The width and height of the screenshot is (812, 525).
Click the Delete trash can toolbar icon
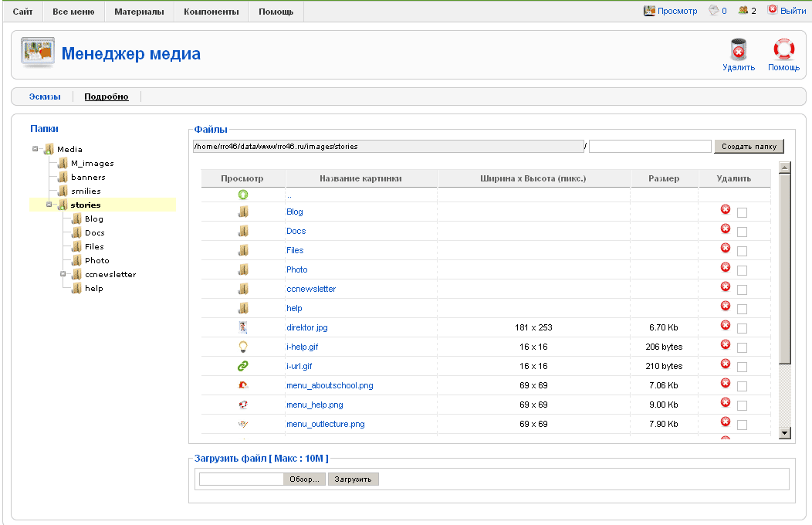click(738, 50)
